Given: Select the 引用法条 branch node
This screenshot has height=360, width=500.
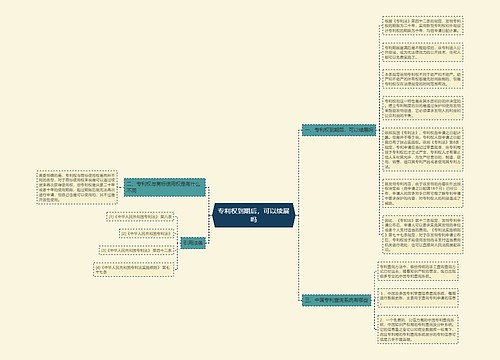Looking at the screenshot, I should pyautogui.click(x=193, y=243).
